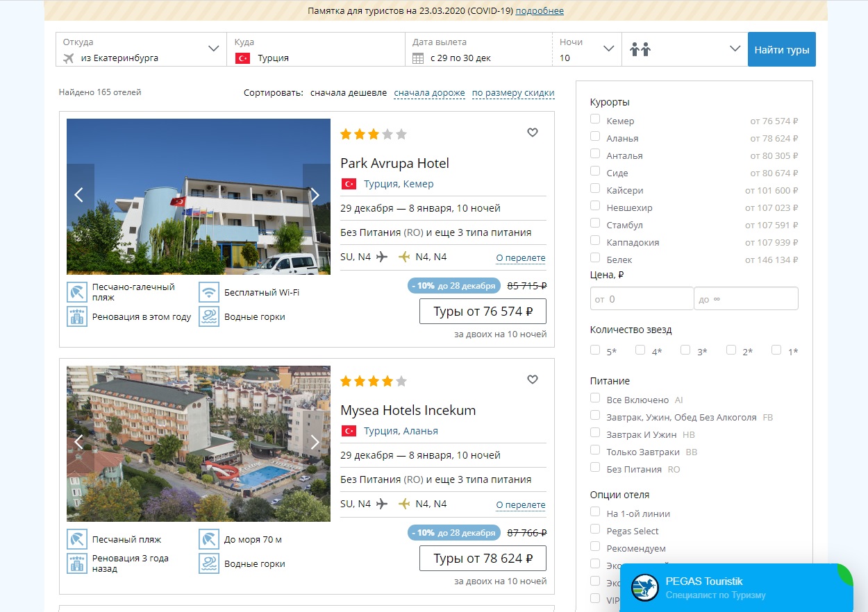Open Mysea Hotels Incekum title
The width and height of the screenshot is (868, 612).
[408, 410]
